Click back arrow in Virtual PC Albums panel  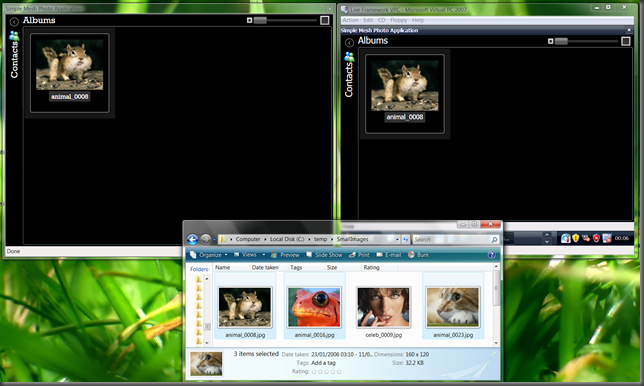(x=349, y=42)
